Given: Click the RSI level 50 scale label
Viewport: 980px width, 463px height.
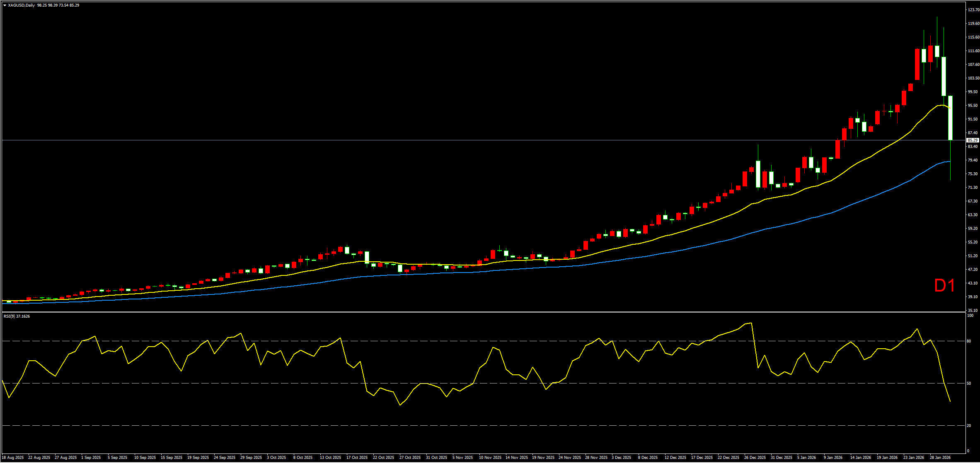Looking at the screenshot, I should [x=969, y=383].
